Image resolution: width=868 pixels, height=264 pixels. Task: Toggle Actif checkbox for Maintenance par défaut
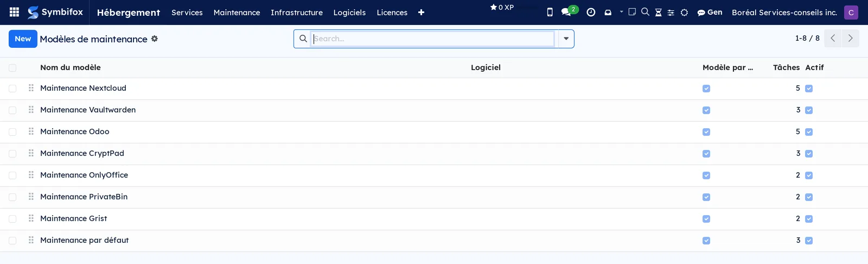coord(809,241)
